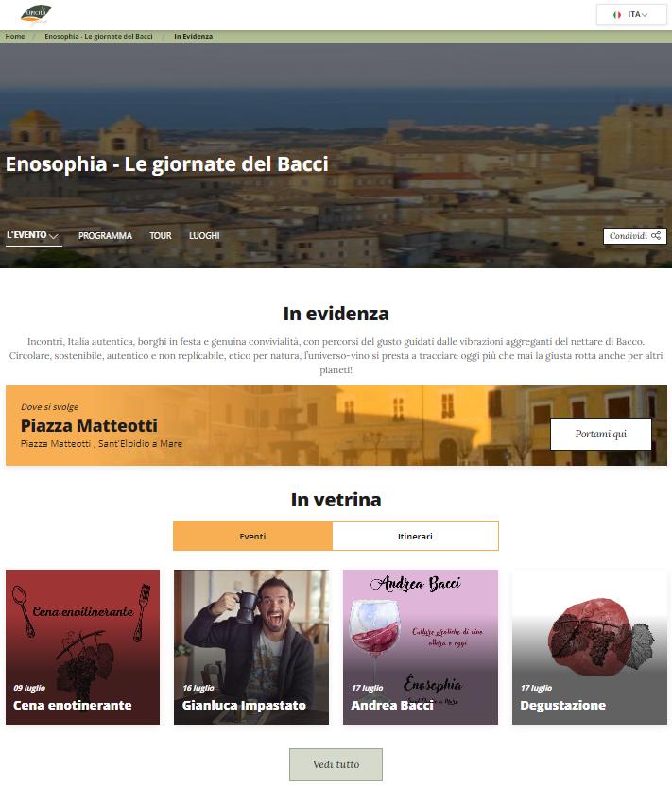672x804 pixels.
Task: Switch to the Eventi tab
Action: click(253, 536)
